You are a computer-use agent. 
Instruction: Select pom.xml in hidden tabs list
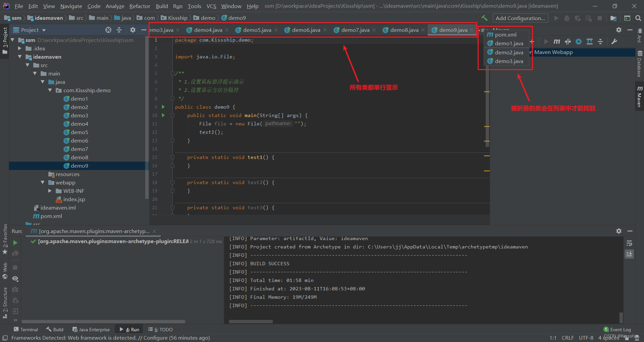point(506,35)
